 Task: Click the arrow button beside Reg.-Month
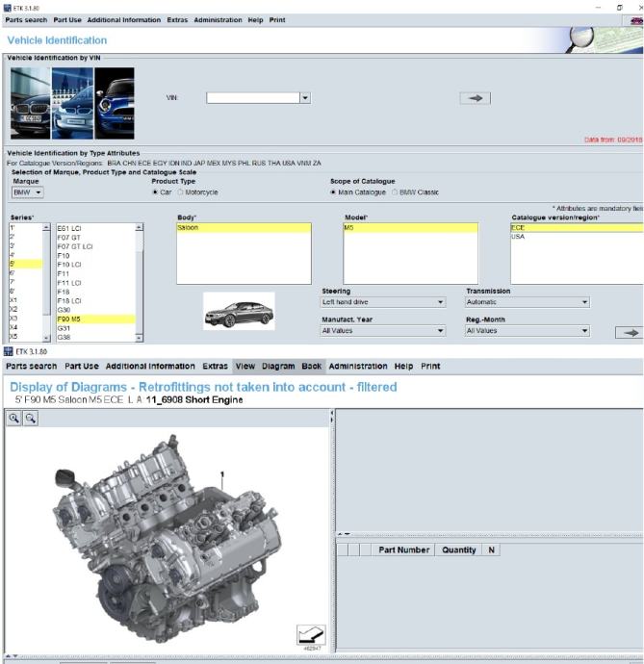630,333
